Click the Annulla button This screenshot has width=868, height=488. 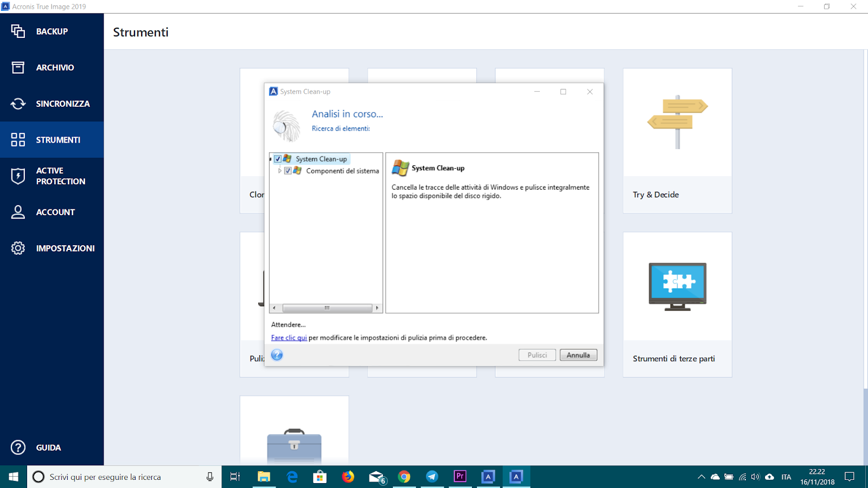578,355
